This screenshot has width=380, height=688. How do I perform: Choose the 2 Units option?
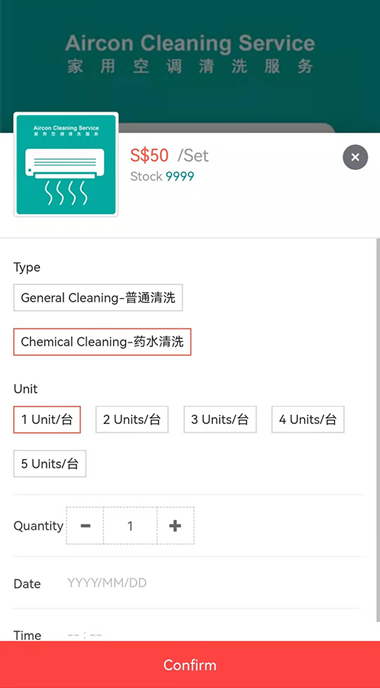pos(132,419)
